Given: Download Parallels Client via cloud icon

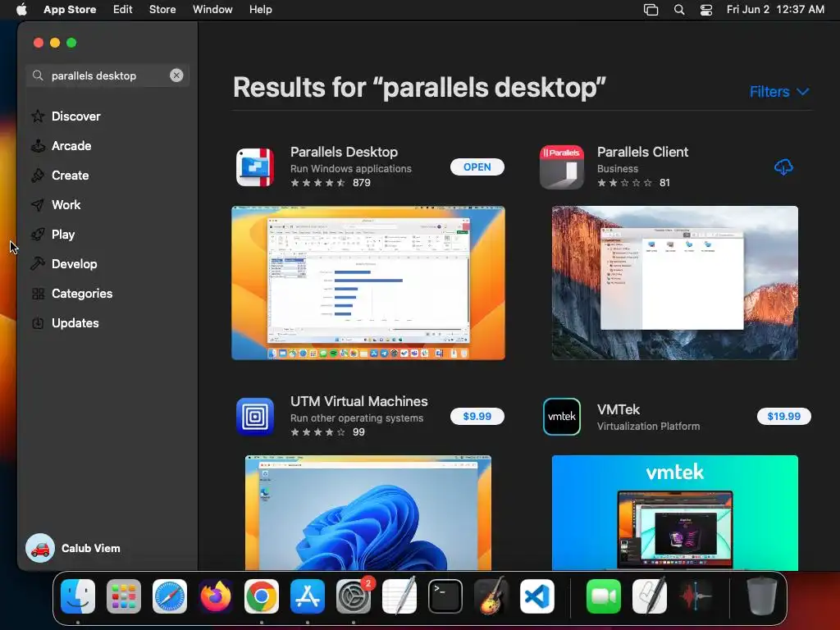Looking at the screenshot, I should tap(783, 167).
